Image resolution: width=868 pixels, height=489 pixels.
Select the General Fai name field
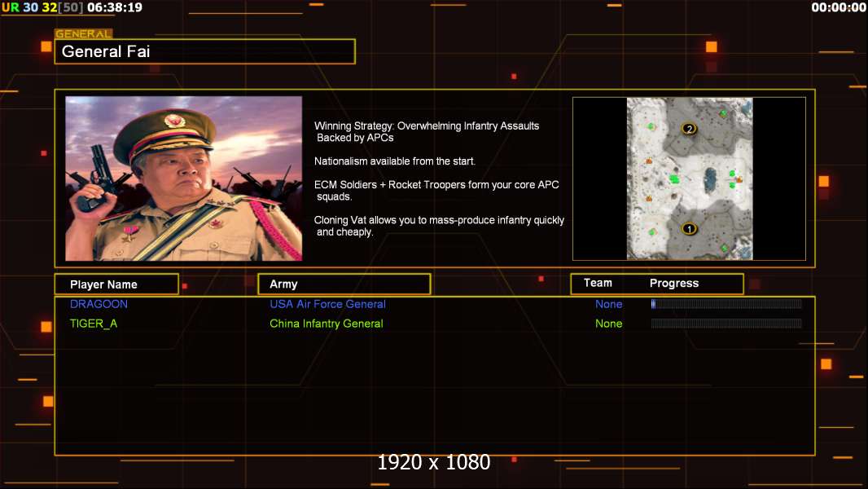205,51
